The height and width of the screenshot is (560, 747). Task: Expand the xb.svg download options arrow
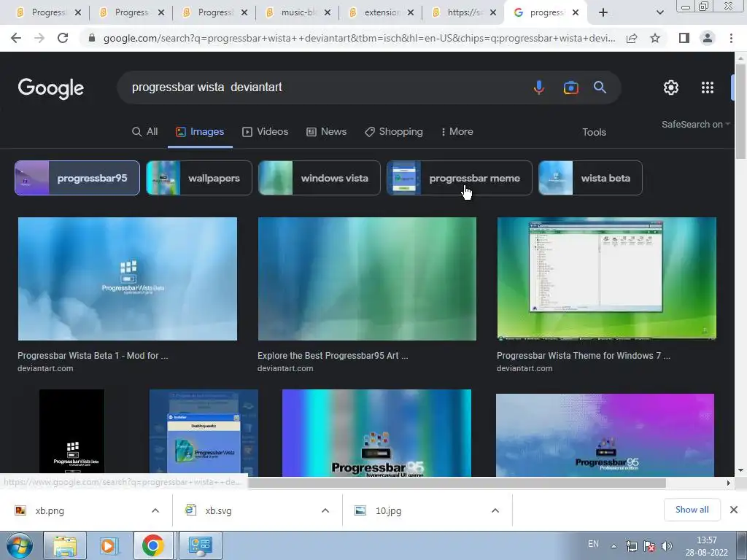pos(325,510)
